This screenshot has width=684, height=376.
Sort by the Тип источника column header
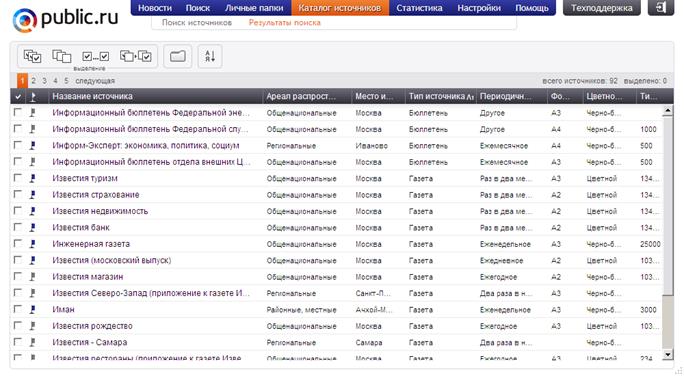440,96
